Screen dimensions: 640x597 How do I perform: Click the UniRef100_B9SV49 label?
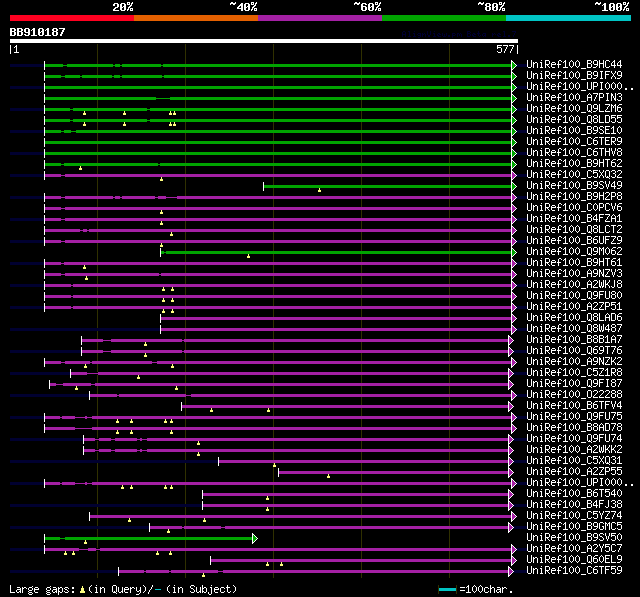tap(574, 186)
